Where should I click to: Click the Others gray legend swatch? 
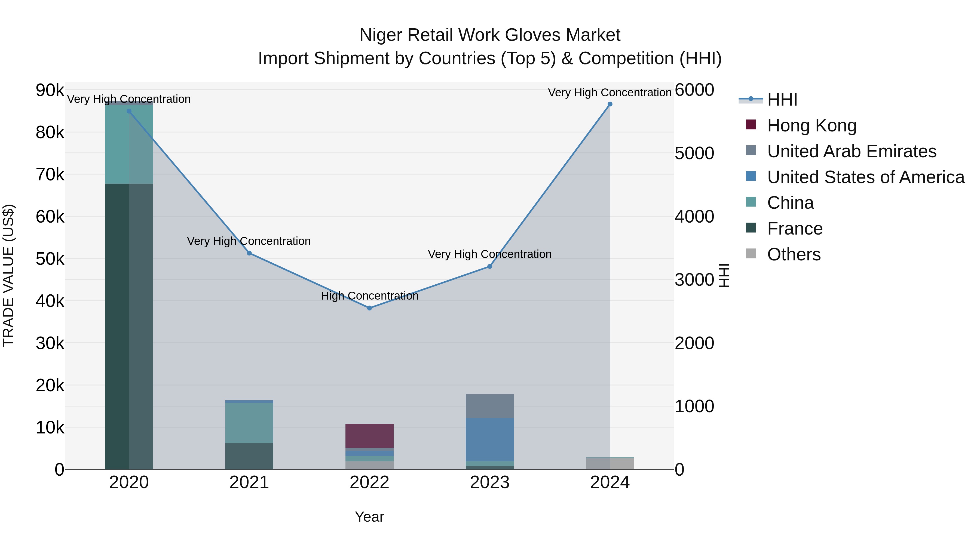tap(751, 253)
